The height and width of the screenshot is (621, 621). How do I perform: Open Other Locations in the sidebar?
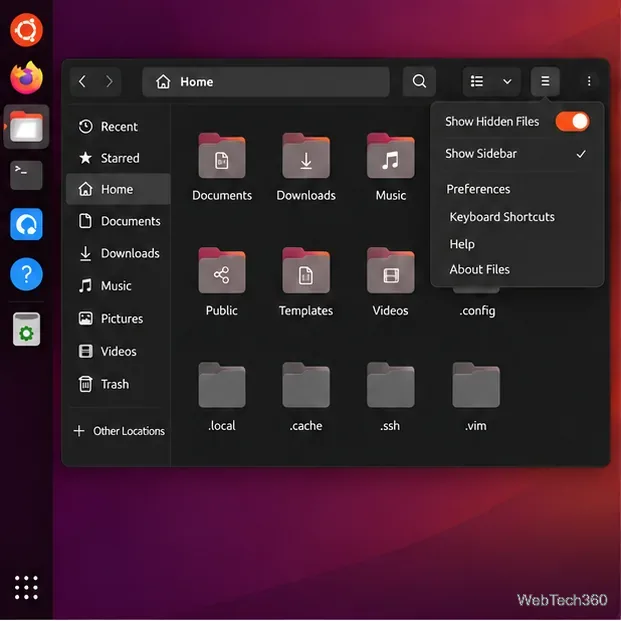click(x=118, y=431)
